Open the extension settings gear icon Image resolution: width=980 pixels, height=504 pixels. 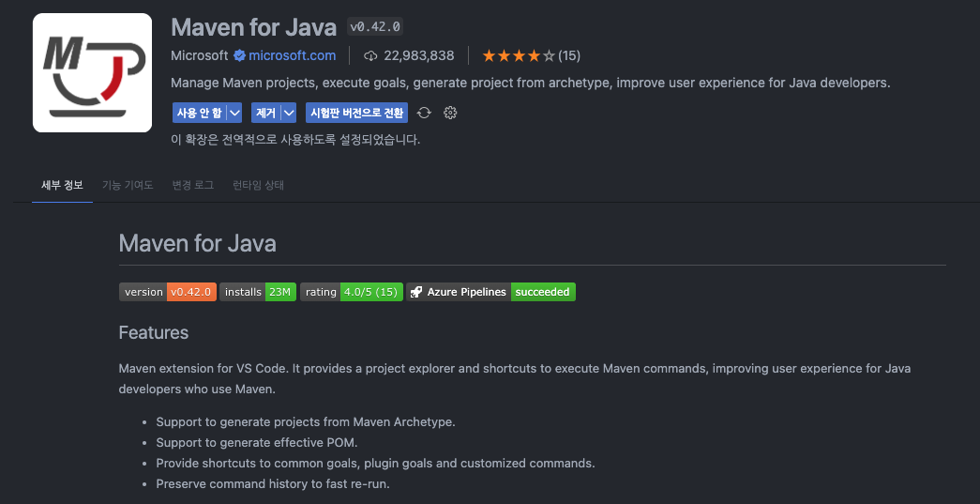tap(450, 113)
